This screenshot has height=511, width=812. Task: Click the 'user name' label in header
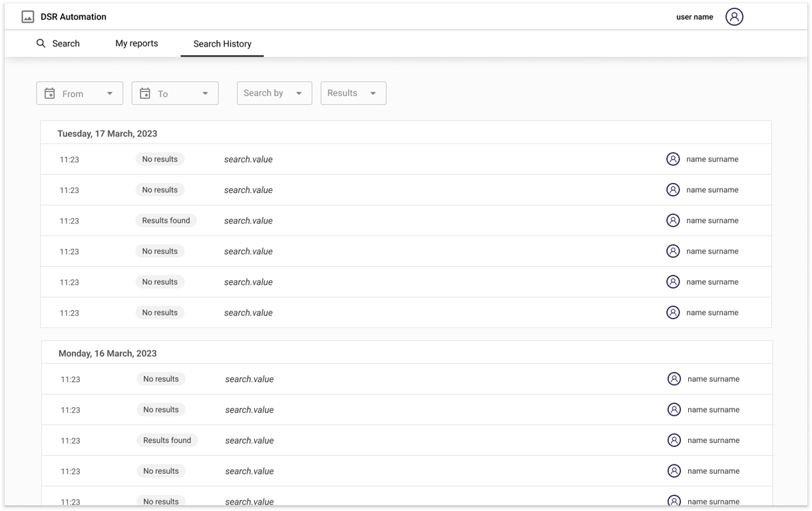(x=695, y=17)
